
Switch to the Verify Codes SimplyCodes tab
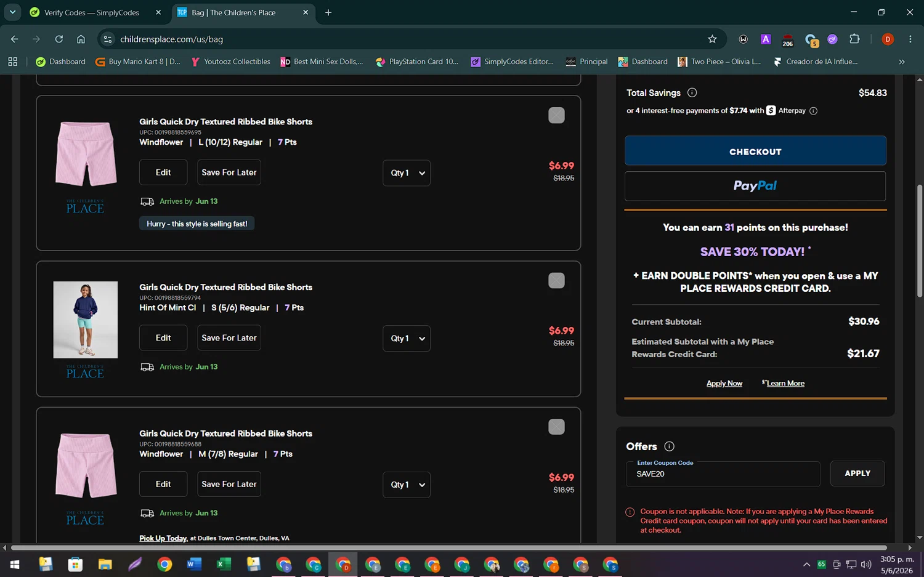91,12
